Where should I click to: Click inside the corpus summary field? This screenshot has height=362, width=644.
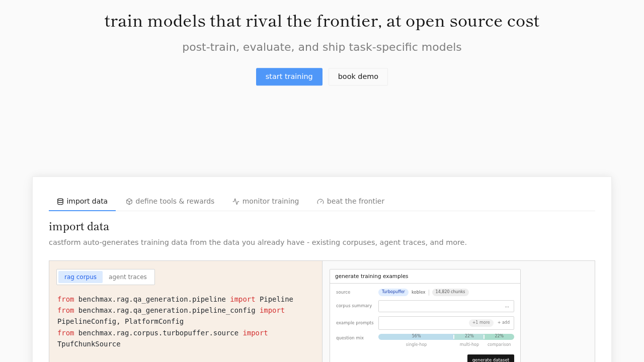pos(446,306)
